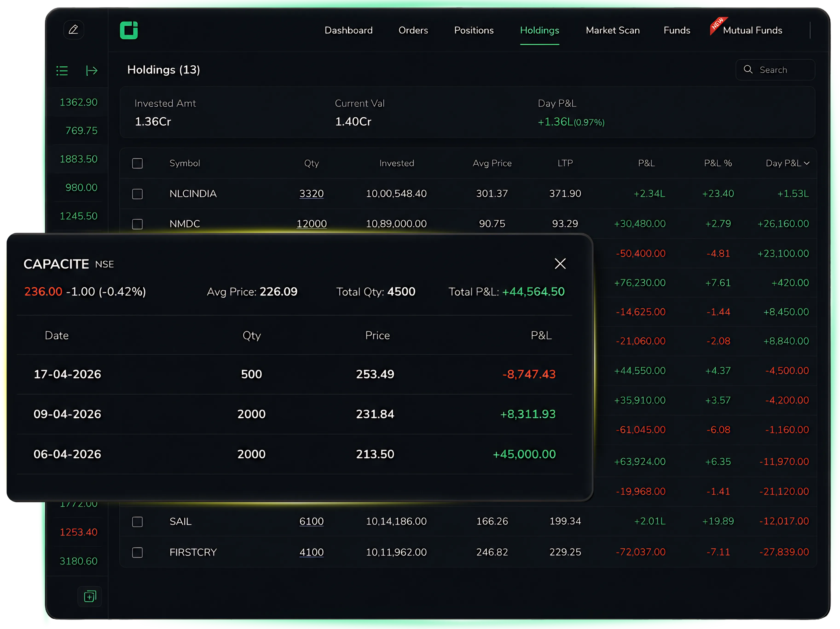The width and height of the screenshot is (840, 629).
Task: Sort by the LTP column header
Action: [565, 163]
